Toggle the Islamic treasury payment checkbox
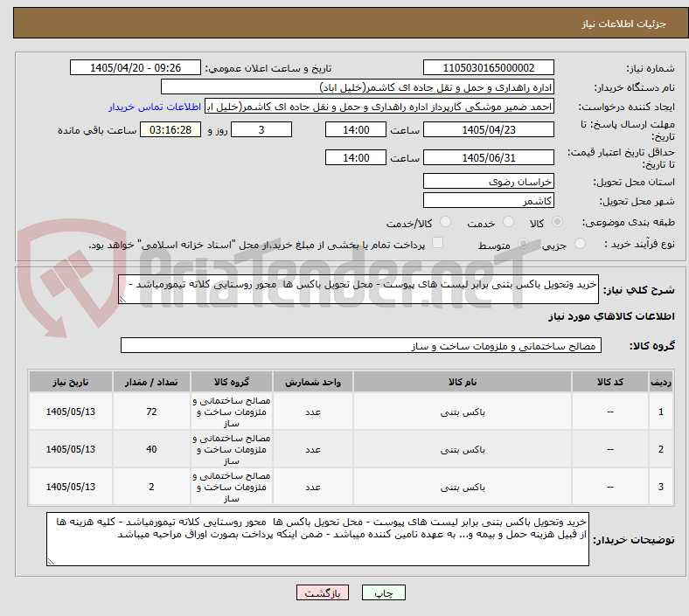 tap(438, 243)
